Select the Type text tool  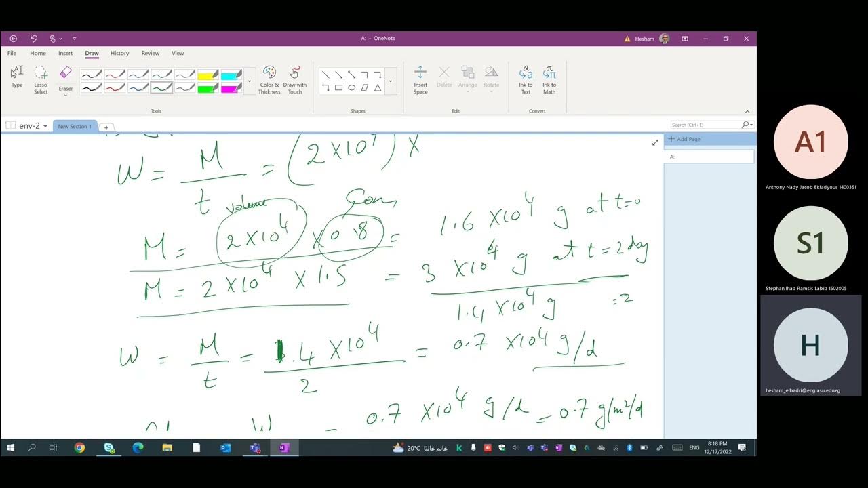pos(17,77)
